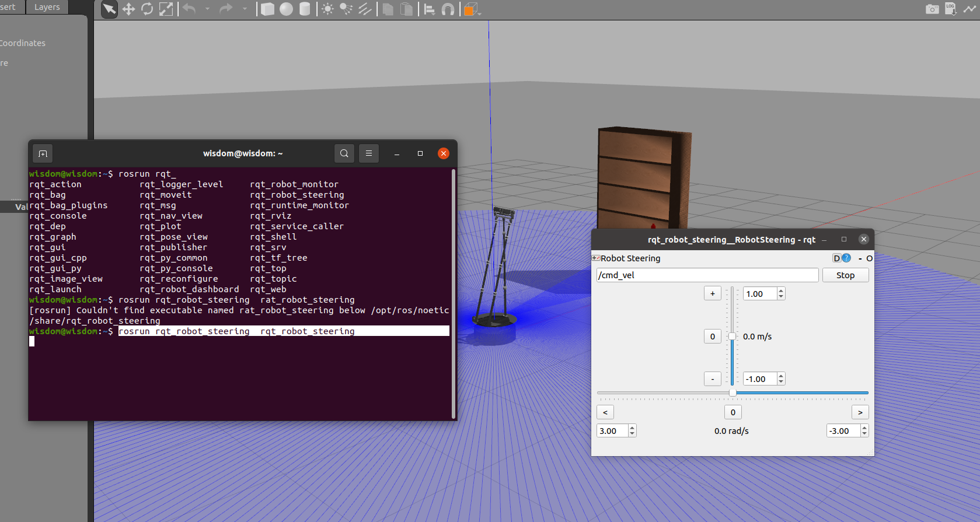Click the Copy icon in Gazebo toolbar
This screenshot has height=522, width=980.
pos(388,9)
